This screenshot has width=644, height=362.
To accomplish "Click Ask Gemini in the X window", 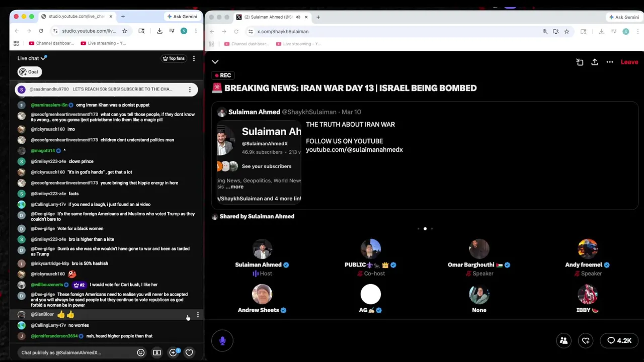I will click(624, 17).
